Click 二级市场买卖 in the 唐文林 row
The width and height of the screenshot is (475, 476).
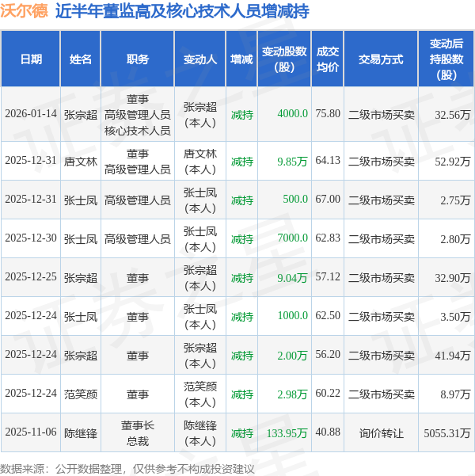pyautogui.click(x=382, y=162)
